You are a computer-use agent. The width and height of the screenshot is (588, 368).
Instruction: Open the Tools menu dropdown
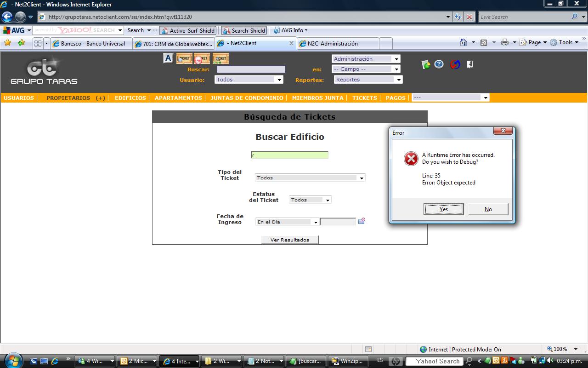(565, 42)
